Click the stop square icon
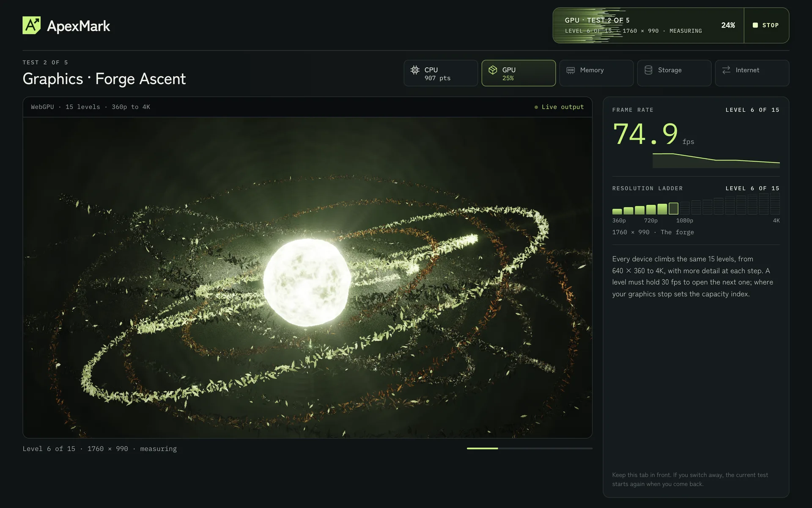 (755, 25)
